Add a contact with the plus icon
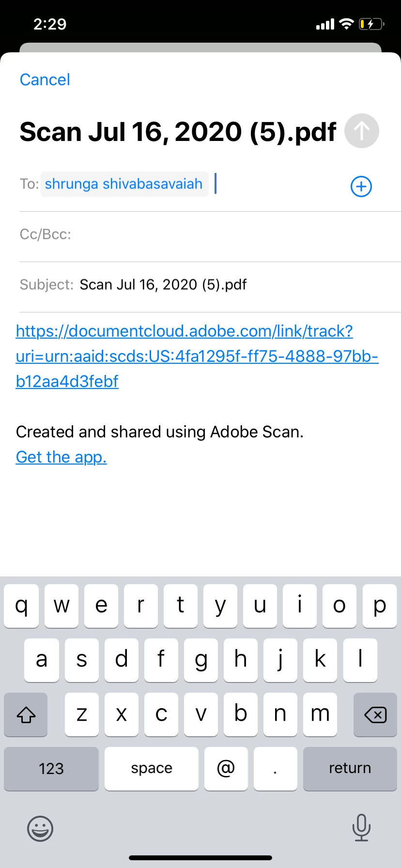 coord(361,186)
